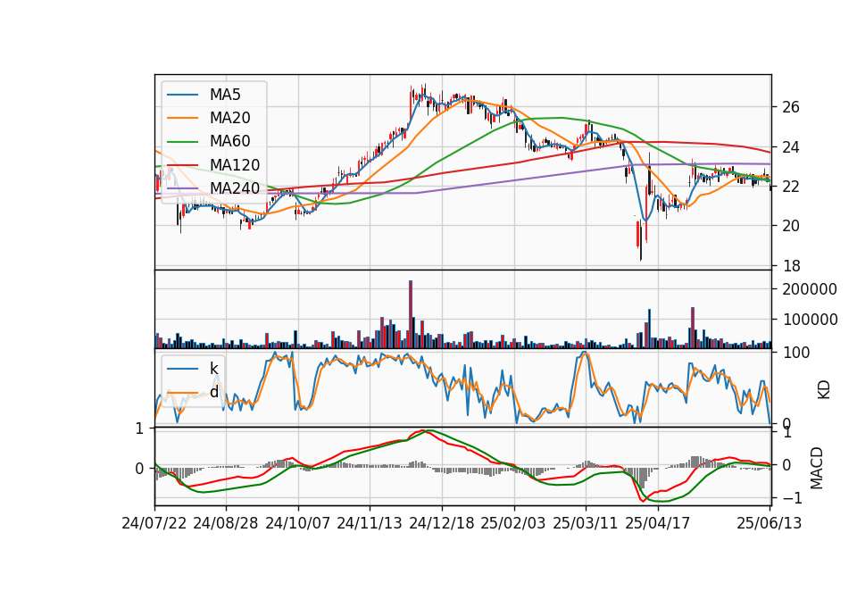Click the MACD axis label
Viewport: 857px width, 616px height.
click(x=816, y=468)
